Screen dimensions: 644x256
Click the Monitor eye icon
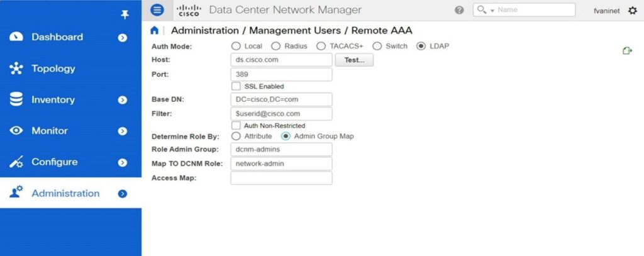point(16,131)
